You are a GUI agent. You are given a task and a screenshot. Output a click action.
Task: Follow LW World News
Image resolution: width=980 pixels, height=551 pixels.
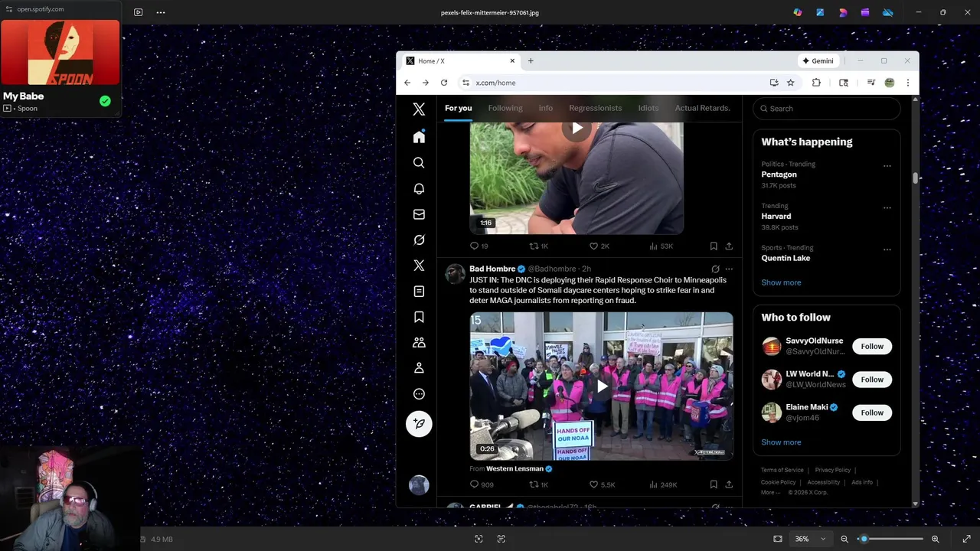point(872,380)
